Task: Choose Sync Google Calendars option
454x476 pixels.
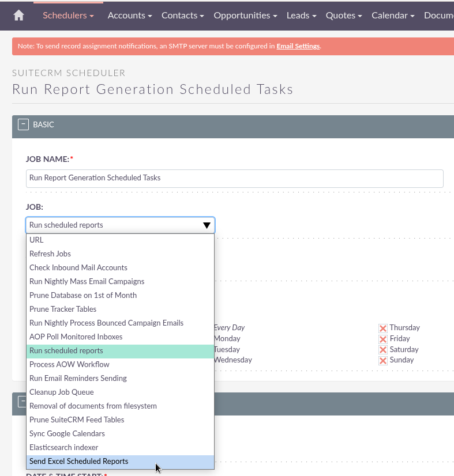Action: [x=120, y=434]
